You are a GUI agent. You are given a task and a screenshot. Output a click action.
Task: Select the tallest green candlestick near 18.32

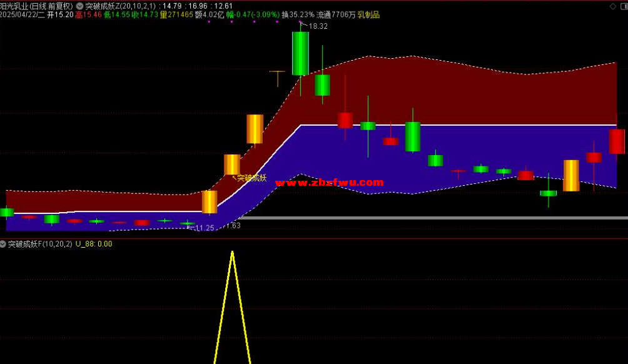[x=300, y=53]
